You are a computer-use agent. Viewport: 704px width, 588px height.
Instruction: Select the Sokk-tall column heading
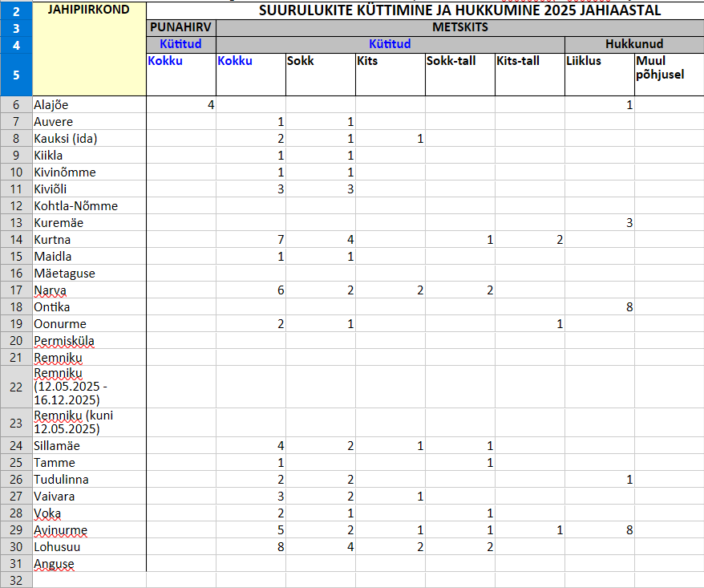[x=459, y=61]
